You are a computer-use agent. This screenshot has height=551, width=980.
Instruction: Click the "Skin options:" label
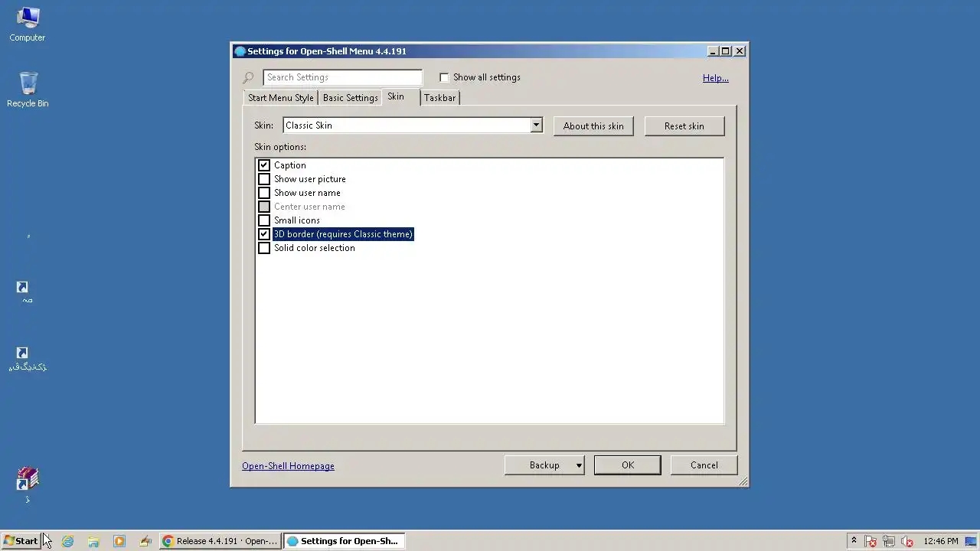(280, 147)
